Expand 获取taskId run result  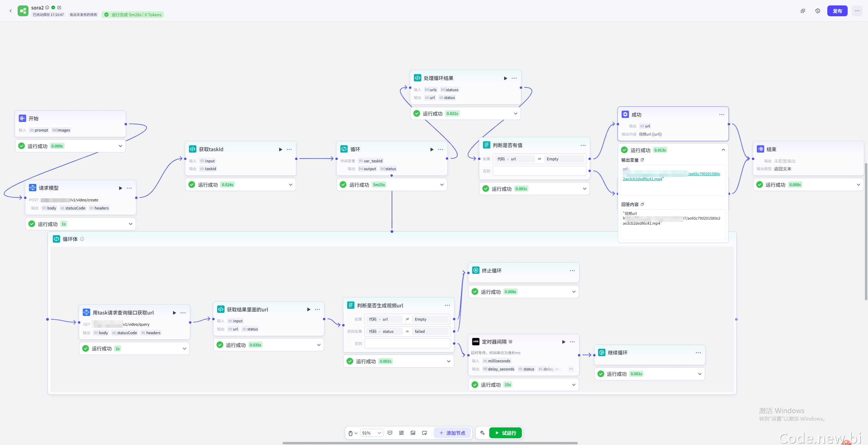(x=291, y=185)
